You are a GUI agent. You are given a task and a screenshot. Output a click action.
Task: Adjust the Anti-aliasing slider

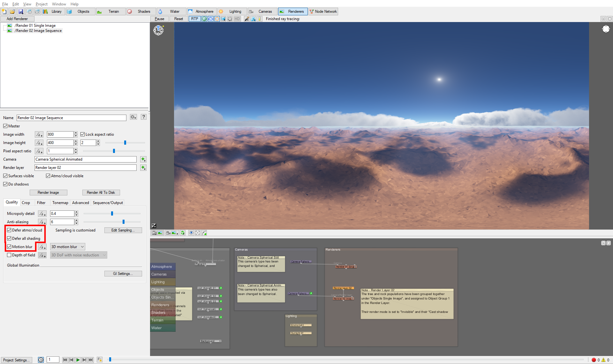[123, 222]
